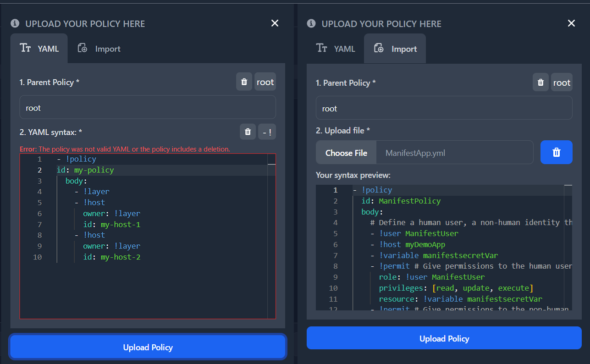Switch to Import tab in left panel
Viewport: 590px width, 364px height.
99,49
